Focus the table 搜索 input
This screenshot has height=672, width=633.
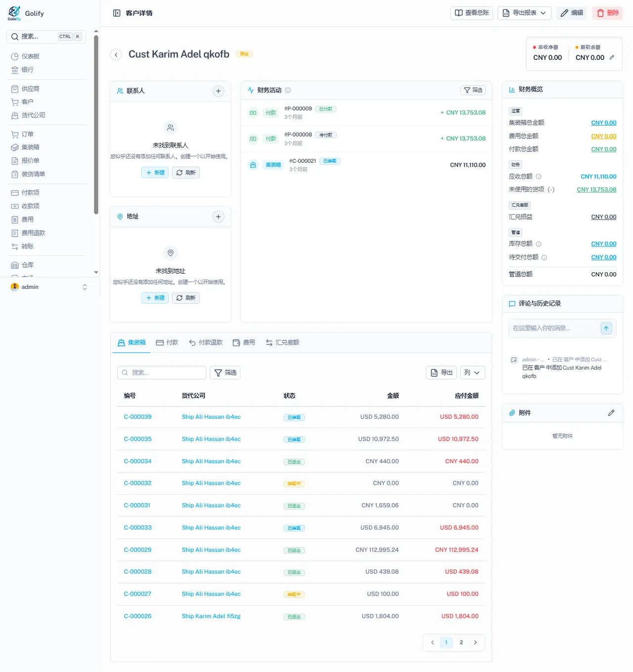162,373
